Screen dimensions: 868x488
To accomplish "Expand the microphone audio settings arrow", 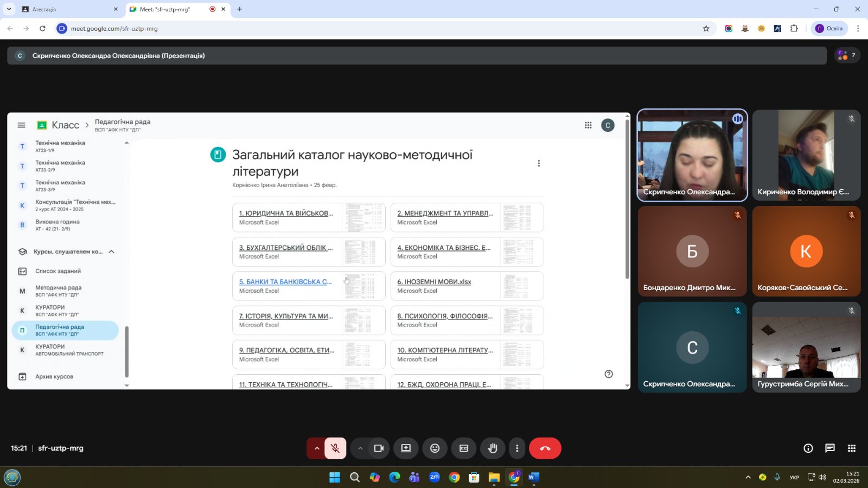I will [317, 448].
